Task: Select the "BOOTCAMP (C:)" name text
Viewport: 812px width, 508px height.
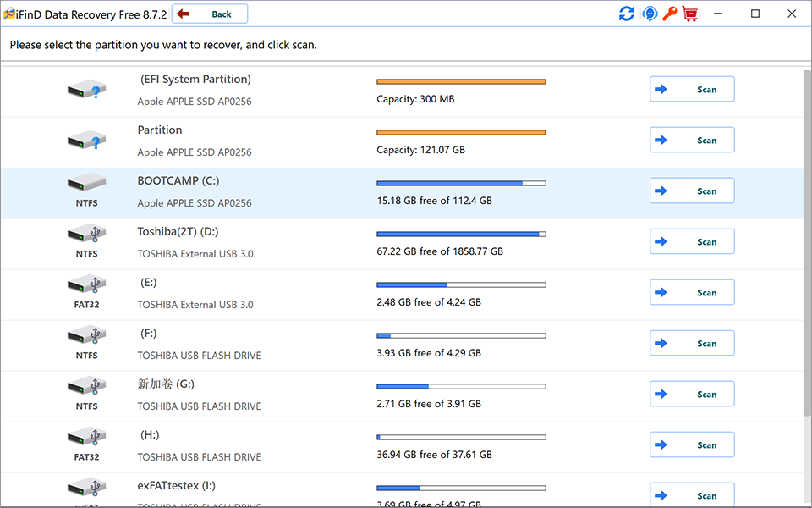Action: (x=178, y=181)
